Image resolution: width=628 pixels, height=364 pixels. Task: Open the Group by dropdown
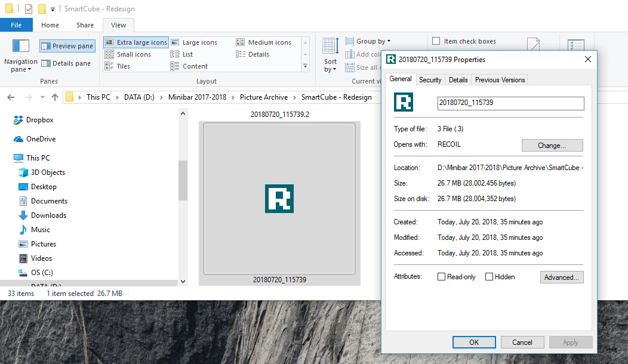[368, 41]
